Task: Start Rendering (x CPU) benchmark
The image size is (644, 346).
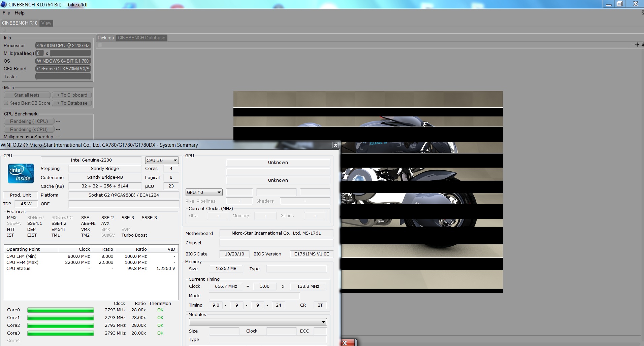Action: pos(29,129)
